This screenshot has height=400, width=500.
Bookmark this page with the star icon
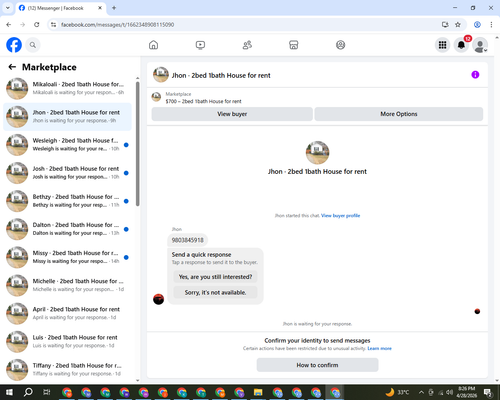[x=458, y=25]
